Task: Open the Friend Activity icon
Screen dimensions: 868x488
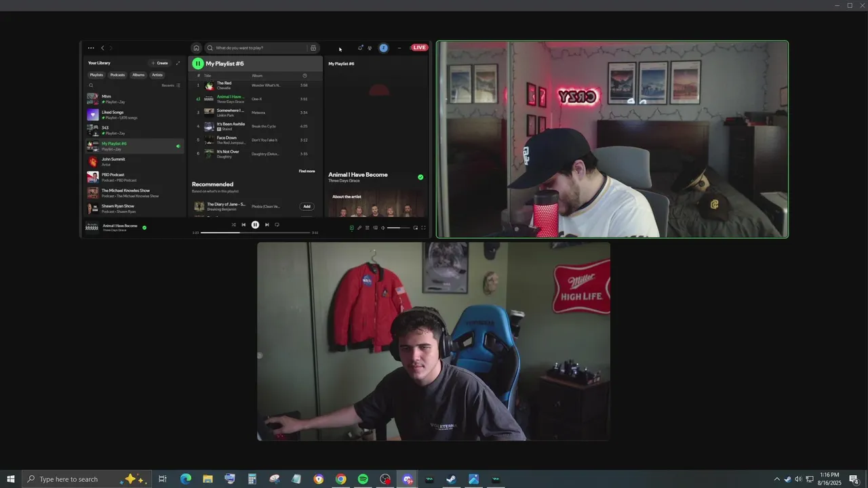Action: [370, 48]
